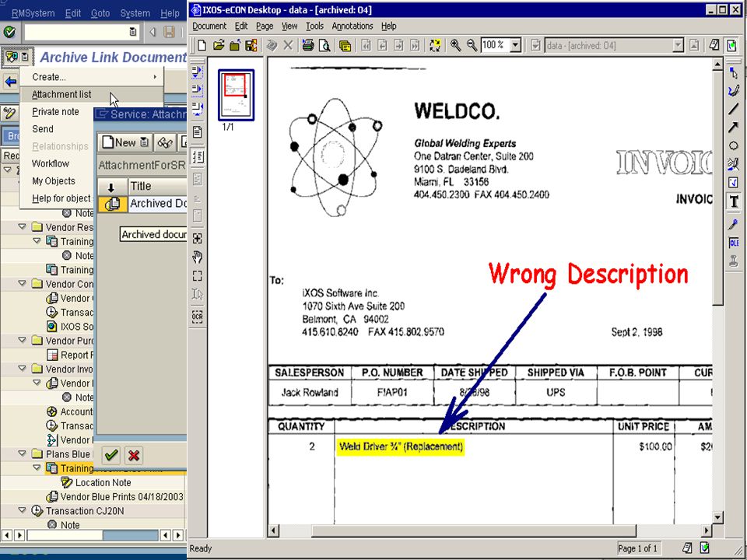Screen dimensions: 747x560
Task: Select the ellipse annotation tool
Action: 734,145
